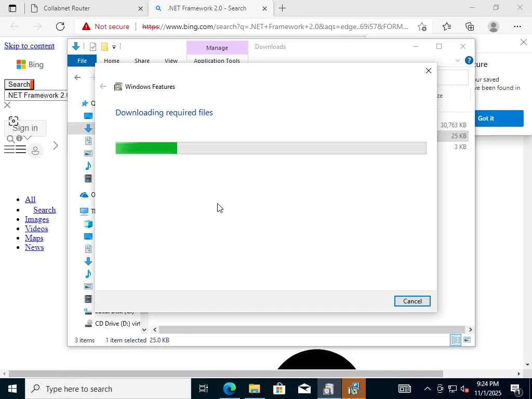Clear the Bing search box X
Viewport: 532px width, 399px height.
coord(7,105)
